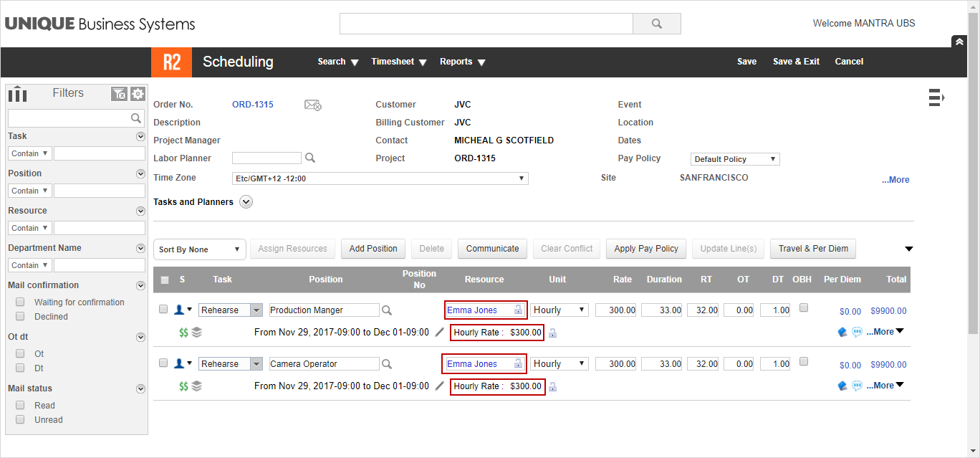Click the clear filters funnel icon
980x458 pixels.
point(119,94)
